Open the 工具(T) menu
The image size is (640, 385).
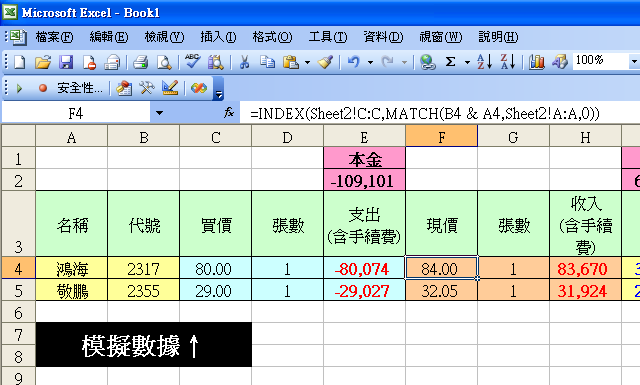click(x=328, y=37)
